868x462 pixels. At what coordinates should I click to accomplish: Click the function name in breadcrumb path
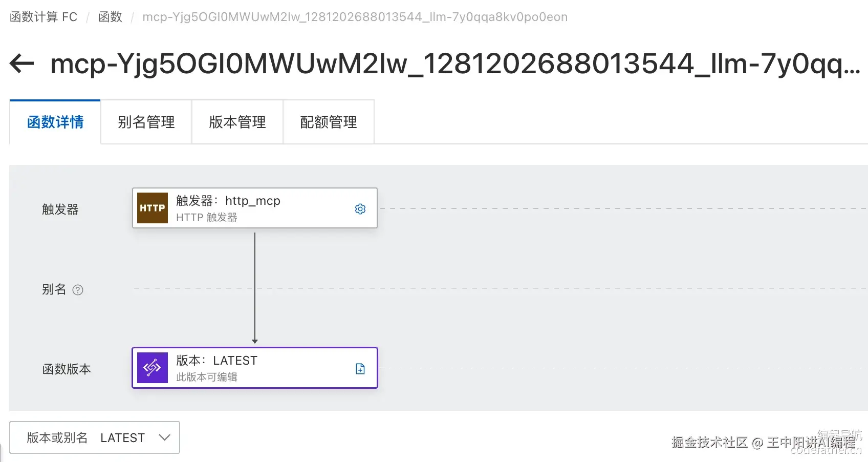(355, 17)
